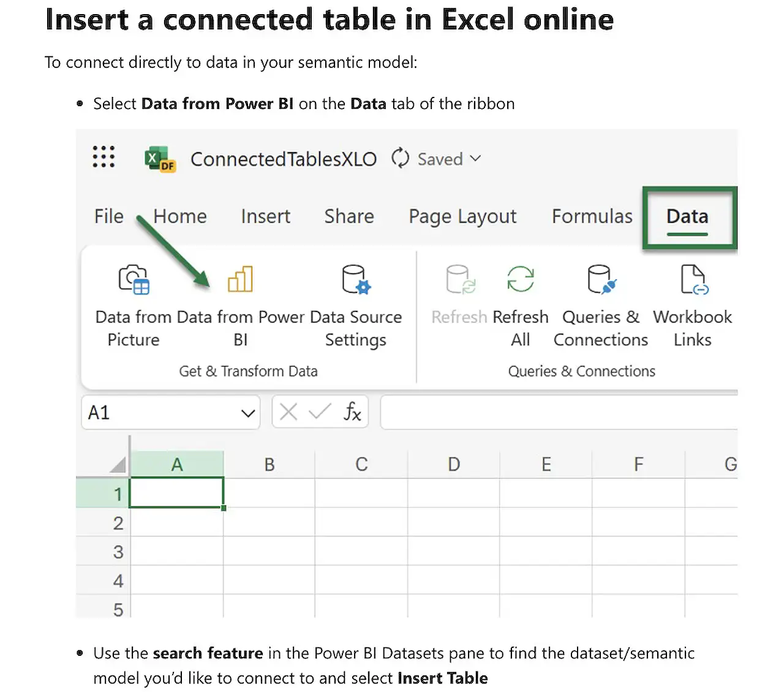Click the formula bar confirm checkmark icon
Image resolution: width=784 pixels, height=692 pixels.
tap(320, 412)
